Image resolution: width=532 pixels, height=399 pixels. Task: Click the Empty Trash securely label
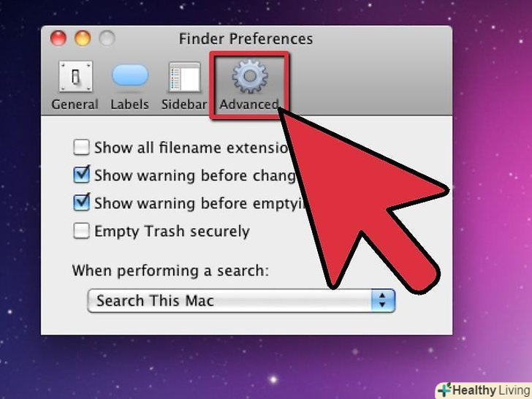[172, 232]
